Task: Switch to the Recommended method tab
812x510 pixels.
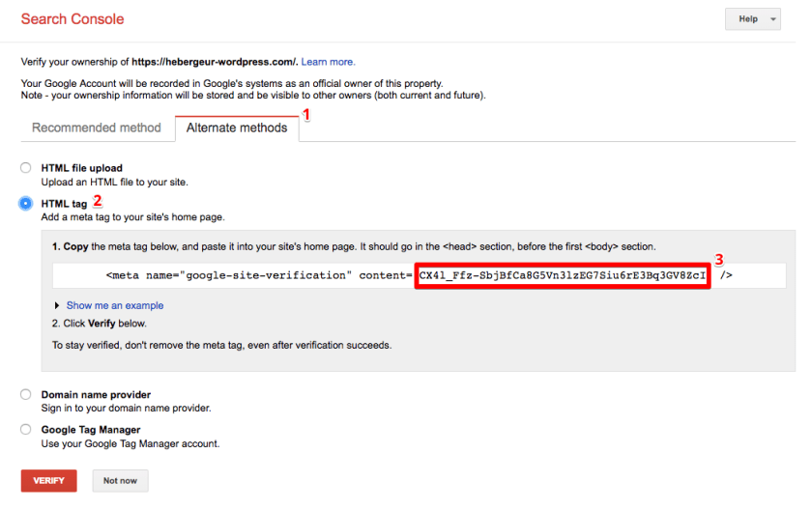Action: [97, 127]
